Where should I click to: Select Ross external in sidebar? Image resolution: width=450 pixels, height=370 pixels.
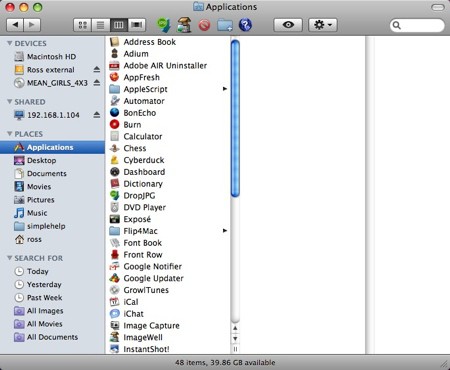click(45, 70)
